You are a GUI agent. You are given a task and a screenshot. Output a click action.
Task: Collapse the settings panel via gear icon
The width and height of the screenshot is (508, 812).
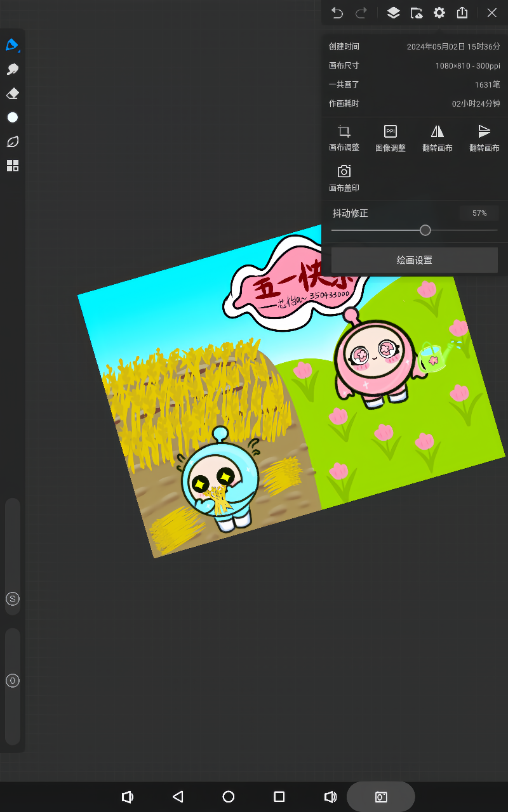pos(439,13)
